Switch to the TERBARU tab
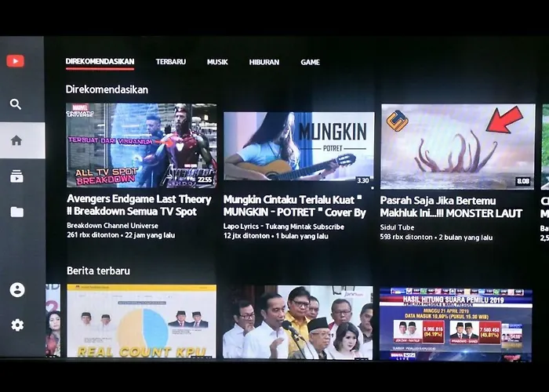Image resolution: width=549 pixels, height=392 pixels. (171, 62)
